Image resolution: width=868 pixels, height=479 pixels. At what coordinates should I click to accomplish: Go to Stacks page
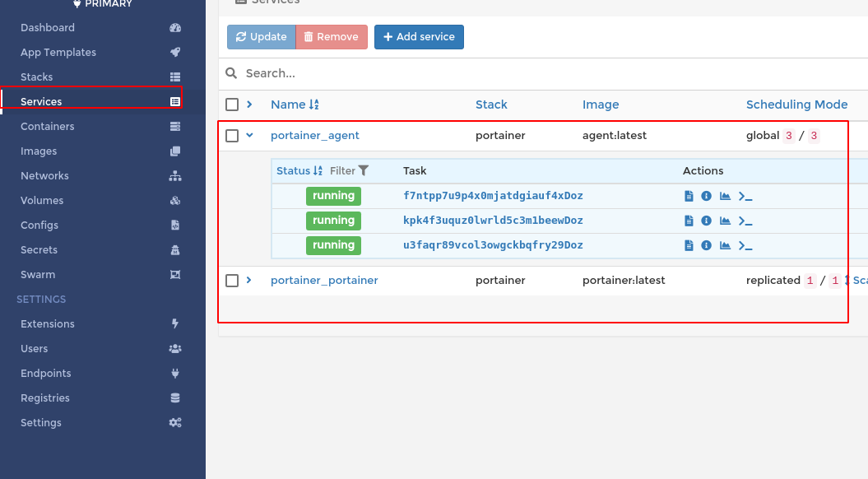(36, 77)
